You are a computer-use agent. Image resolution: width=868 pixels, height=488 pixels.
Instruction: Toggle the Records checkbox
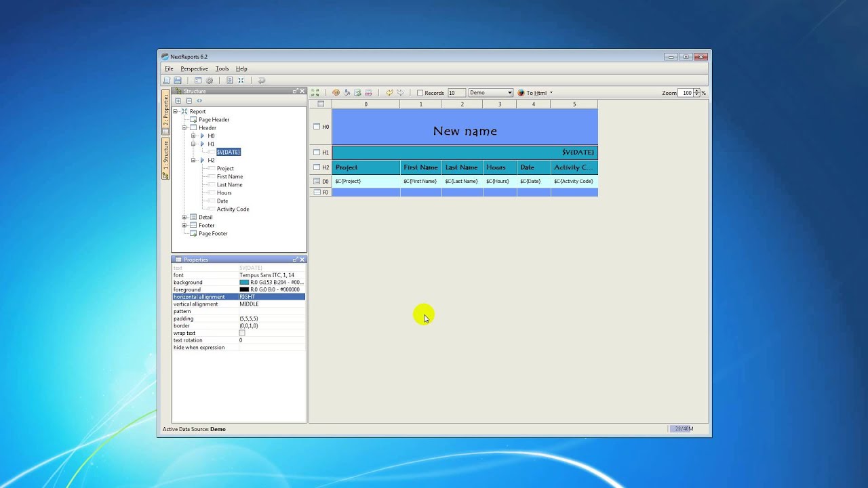(420, 93)
